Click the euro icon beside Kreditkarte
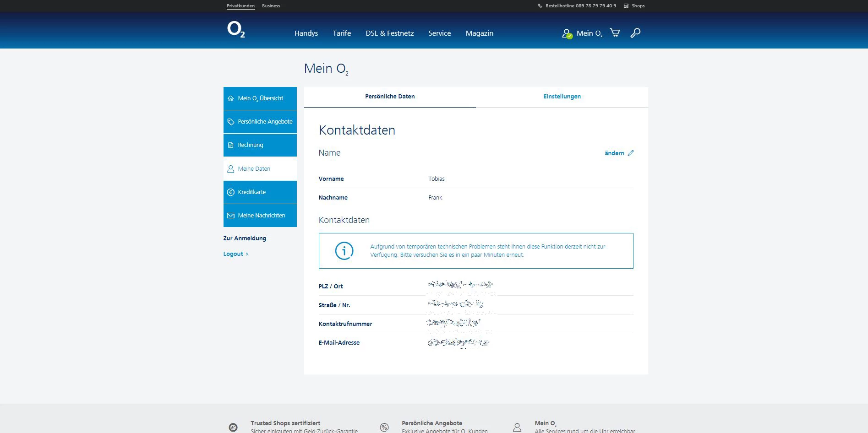 [x=231, y=192]
